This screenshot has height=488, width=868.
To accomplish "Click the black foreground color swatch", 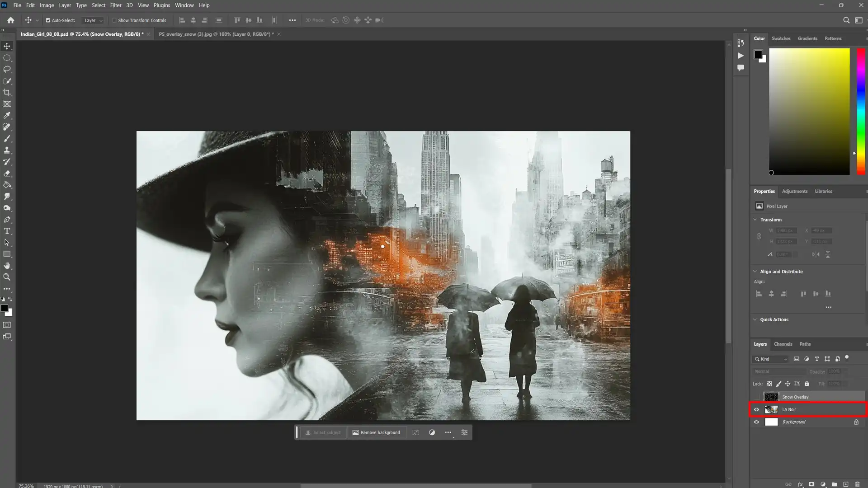I will pyautogui.click(x=5, y=308).
